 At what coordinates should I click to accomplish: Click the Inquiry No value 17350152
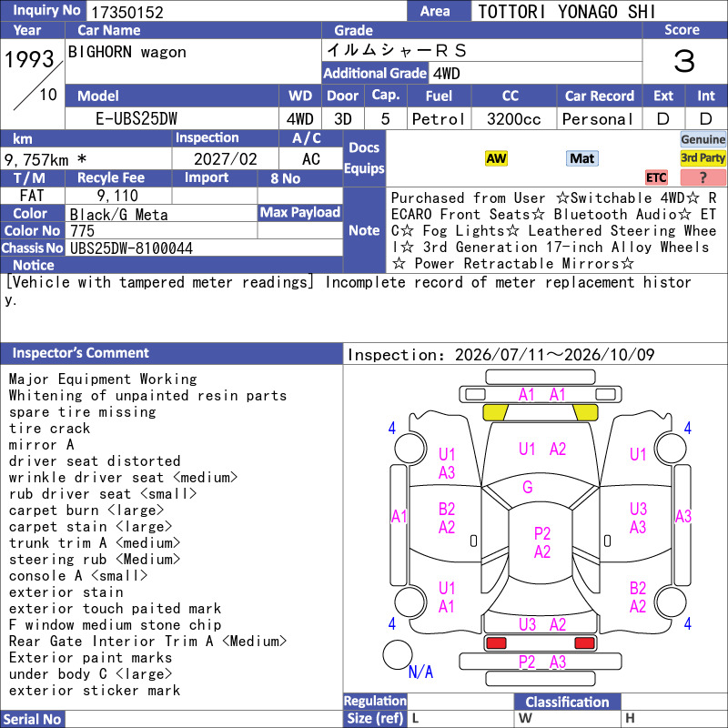click(126, 12)
